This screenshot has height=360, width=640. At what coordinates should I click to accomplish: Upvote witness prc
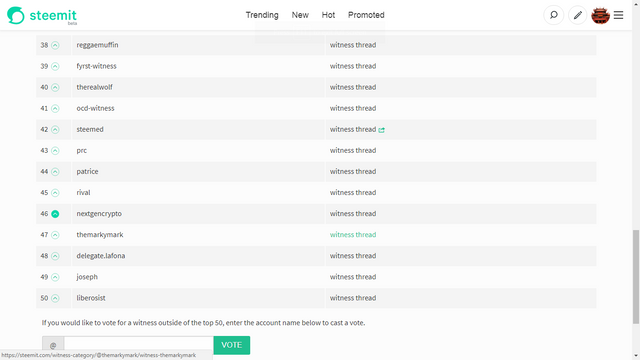(55, 151)
